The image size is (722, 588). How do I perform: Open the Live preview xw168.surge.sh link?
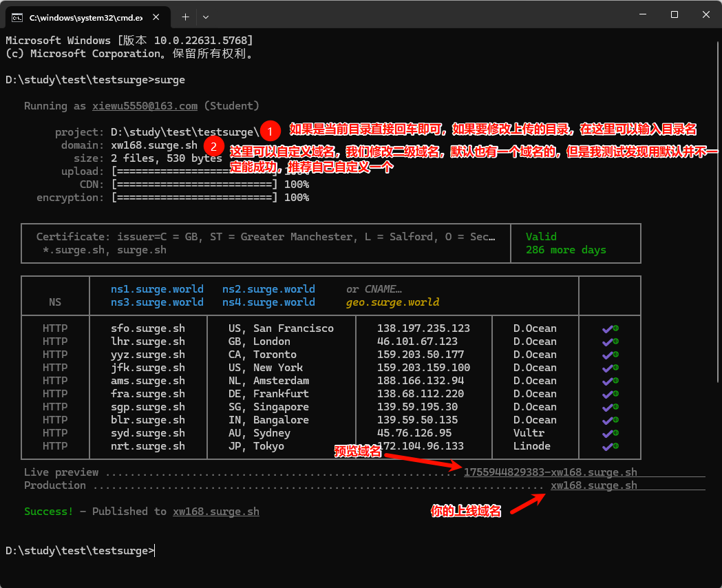550,472
